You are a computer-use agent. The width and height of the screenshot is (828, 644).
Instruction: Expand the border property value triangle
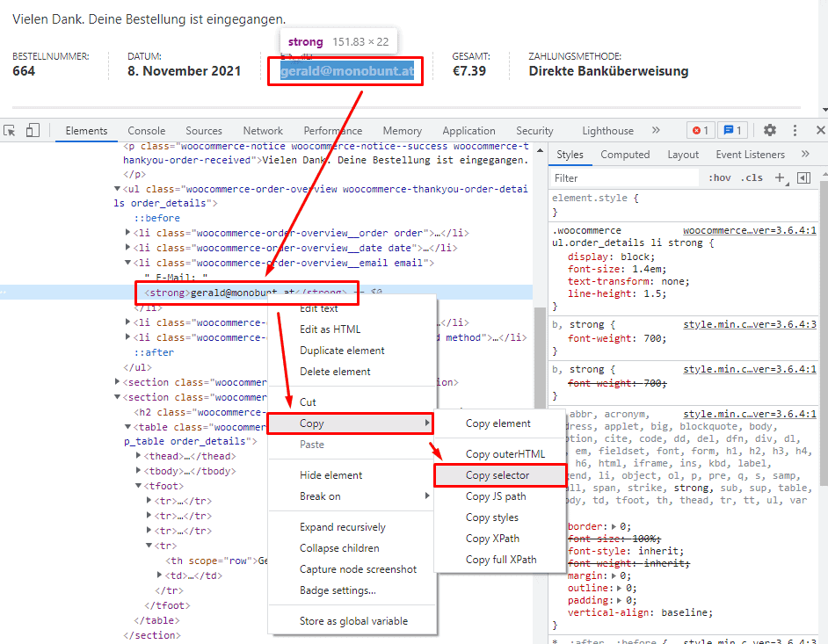point(614,526)
